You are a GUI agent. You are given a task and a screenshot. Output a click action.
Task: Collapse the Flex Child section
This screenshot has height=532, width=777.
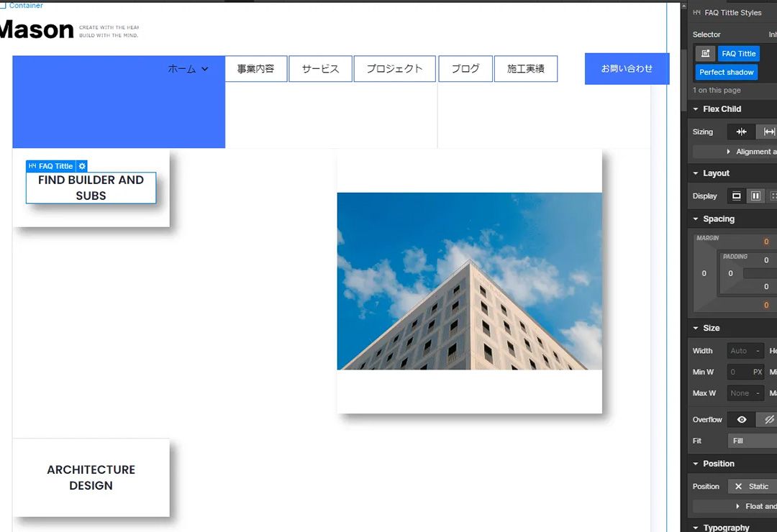(696, 109)
